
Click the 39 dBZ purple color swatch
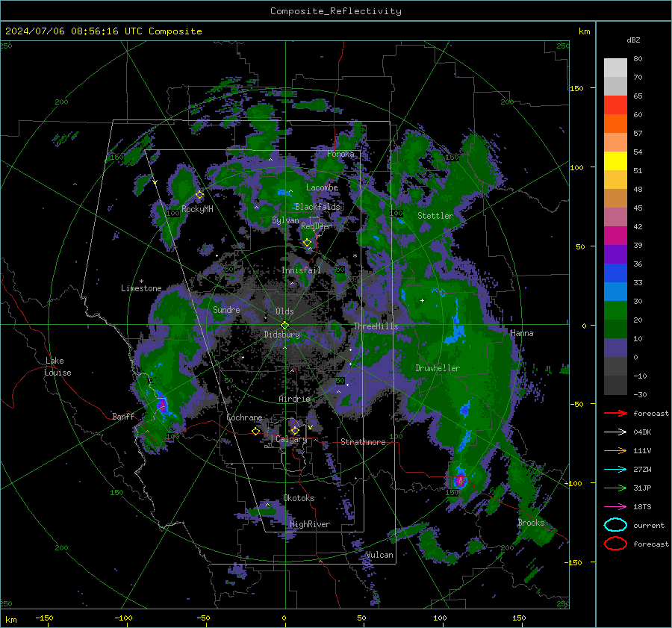click(x=615, y=255)
